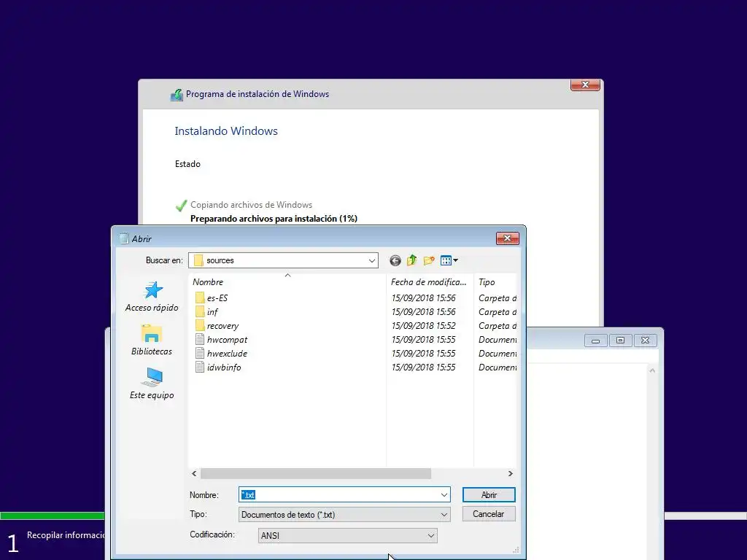Maximize the background Notepad window
Image resolution: width=747 pixels, height=560 pixels.
click(x=620, y=341)
